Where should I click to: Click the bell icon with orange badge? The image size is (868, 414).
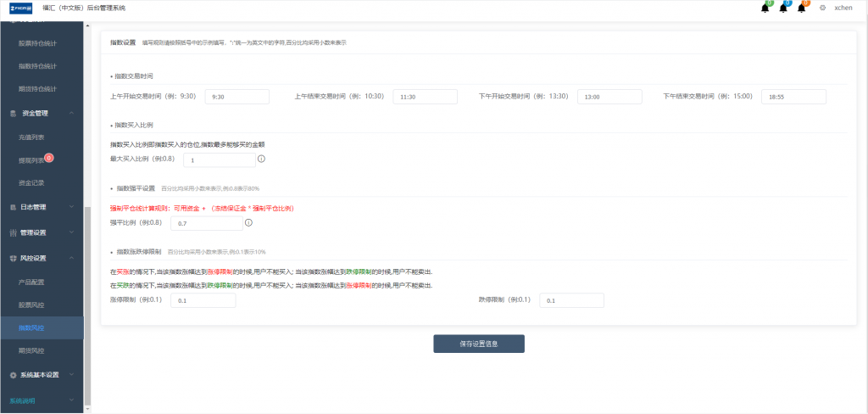pos(802,8)
